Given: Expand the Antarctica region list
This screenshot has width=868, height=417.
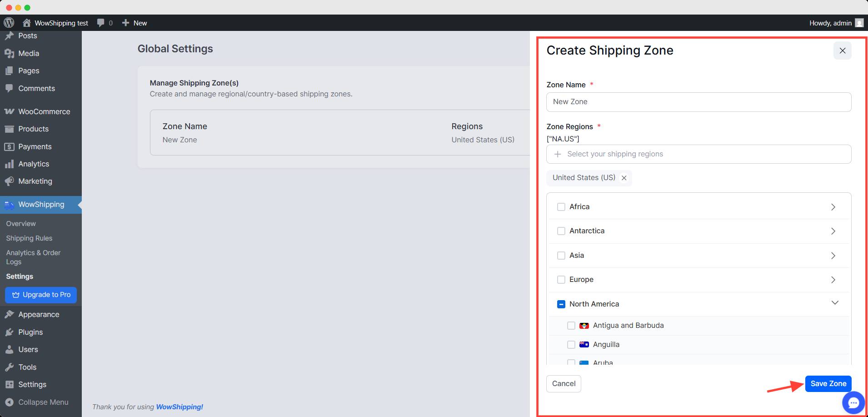Looking at the screenshot, I should (x=833, y=231).
